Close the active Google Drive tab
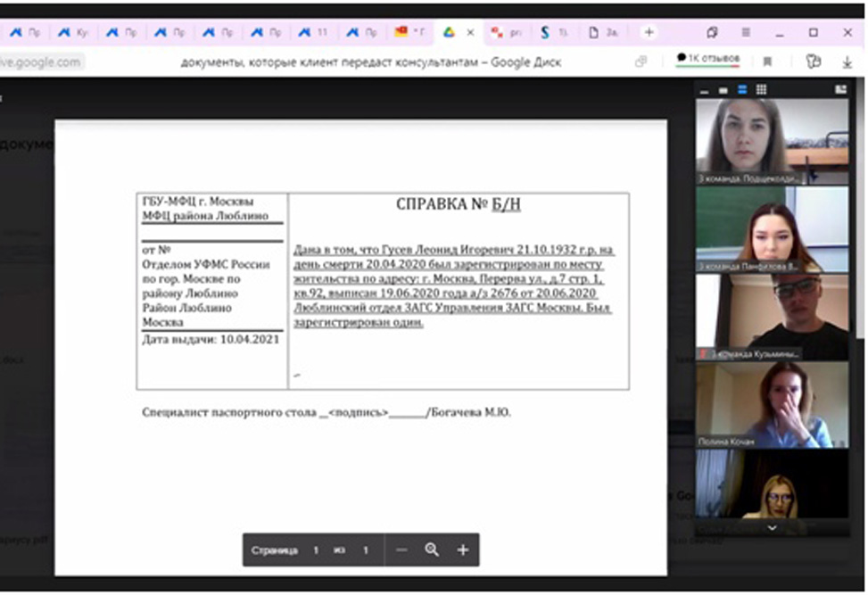868x595 pixels. 470,32
